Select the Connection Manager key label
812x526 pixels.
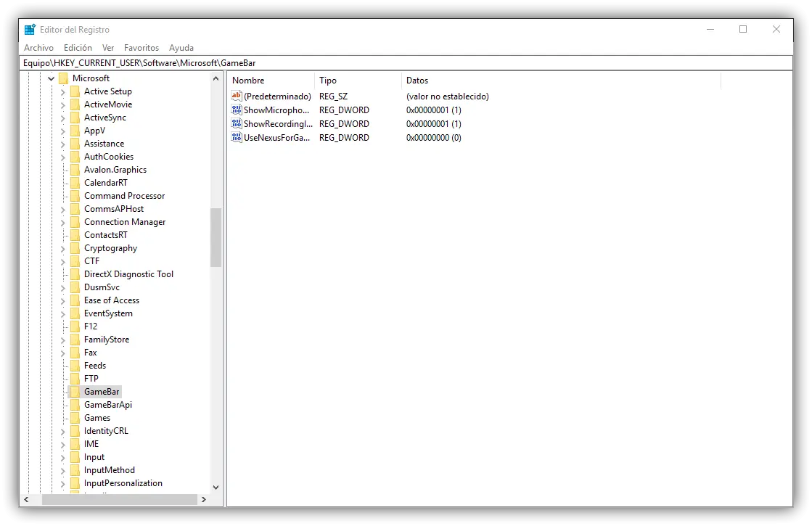(x=125, y=222)
